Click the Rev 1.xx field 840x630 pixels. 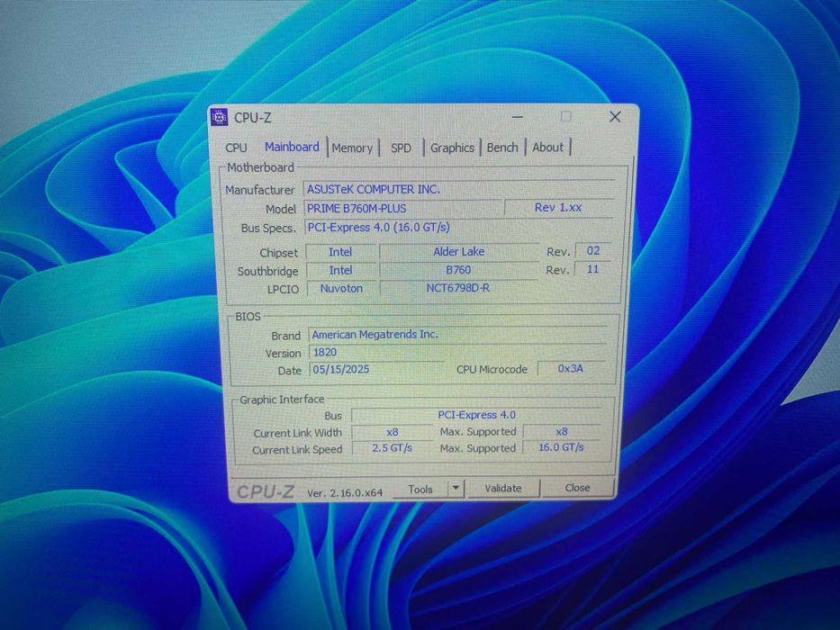click(558, 207)
